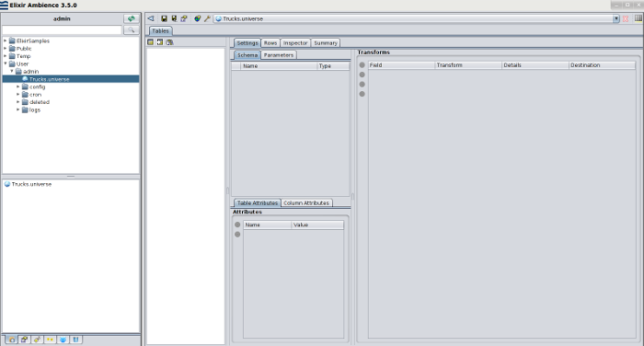
Task: Select the Tables tab
Action: (x=160, y=30)
